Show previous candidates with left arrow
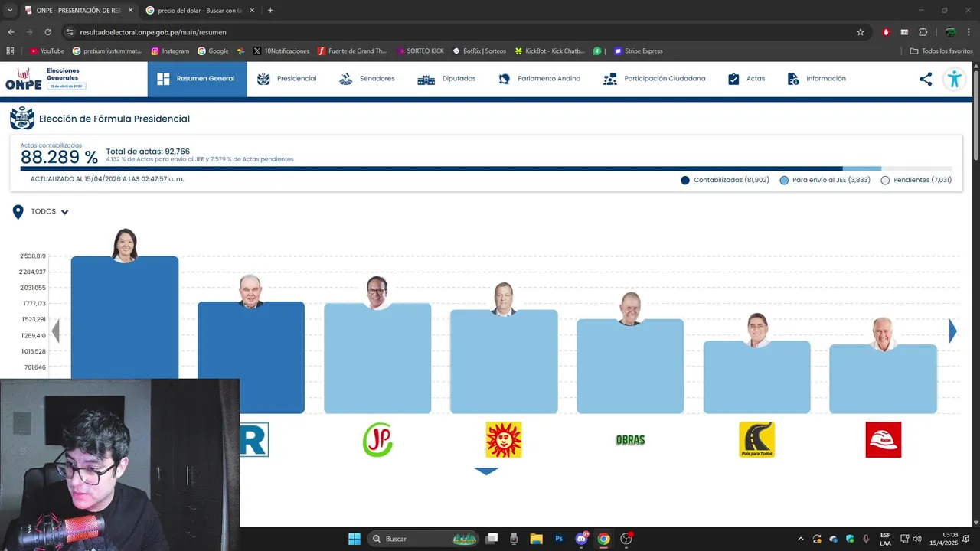Screen dimensions: 980x551 55,331
